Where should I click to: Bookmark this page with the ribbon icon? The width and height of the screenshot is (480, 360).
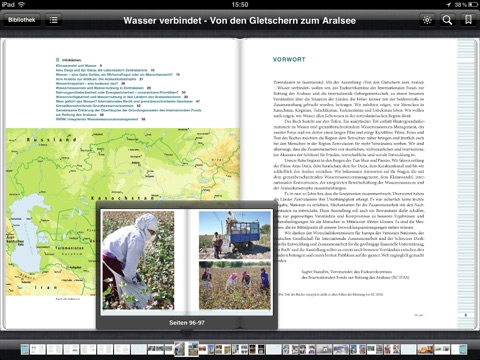tap(468, 20)
